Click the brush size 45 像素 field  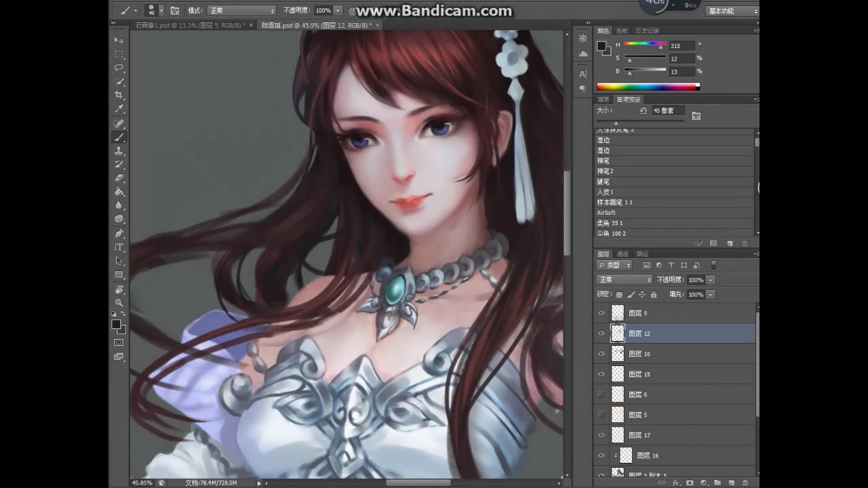(667, 110)
